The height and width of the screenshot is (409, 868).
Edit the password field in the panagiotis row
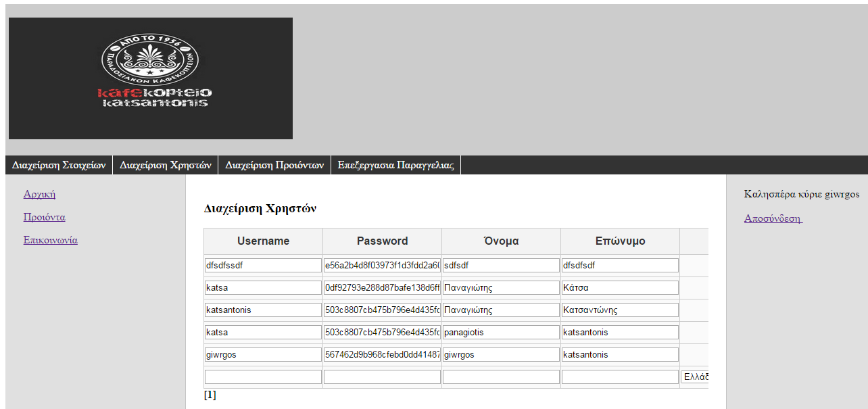(382, 333)
